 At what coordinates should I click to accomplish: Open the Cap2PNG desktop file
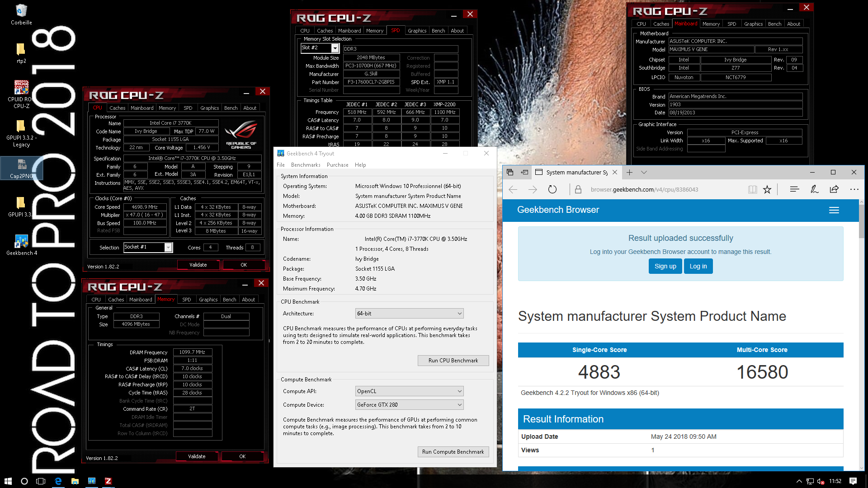click(21, 168)
